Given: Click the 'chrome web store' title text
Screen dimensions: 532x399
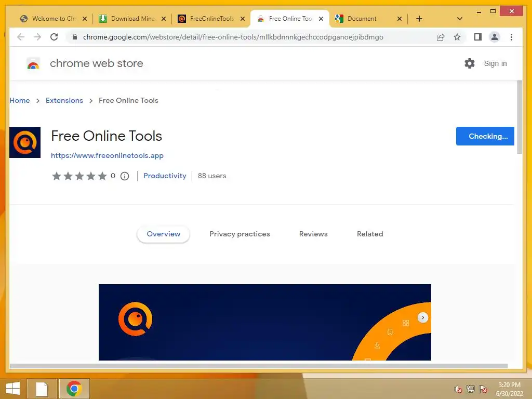Looking at the screenshot, I should (96, 63).
